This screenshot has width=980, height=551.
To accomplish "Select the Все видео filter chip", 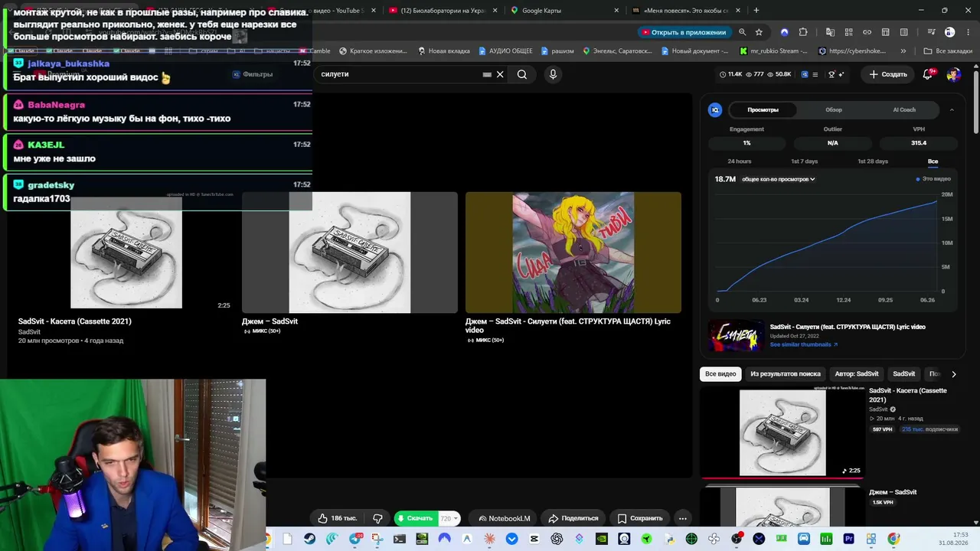I will pos(720,374).
